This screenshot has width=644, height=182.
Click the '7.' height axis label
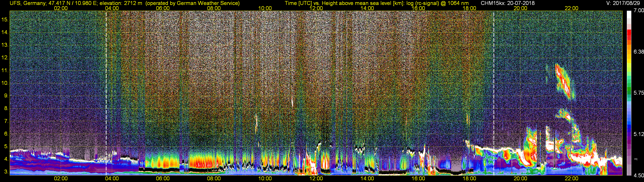(6, 121)
